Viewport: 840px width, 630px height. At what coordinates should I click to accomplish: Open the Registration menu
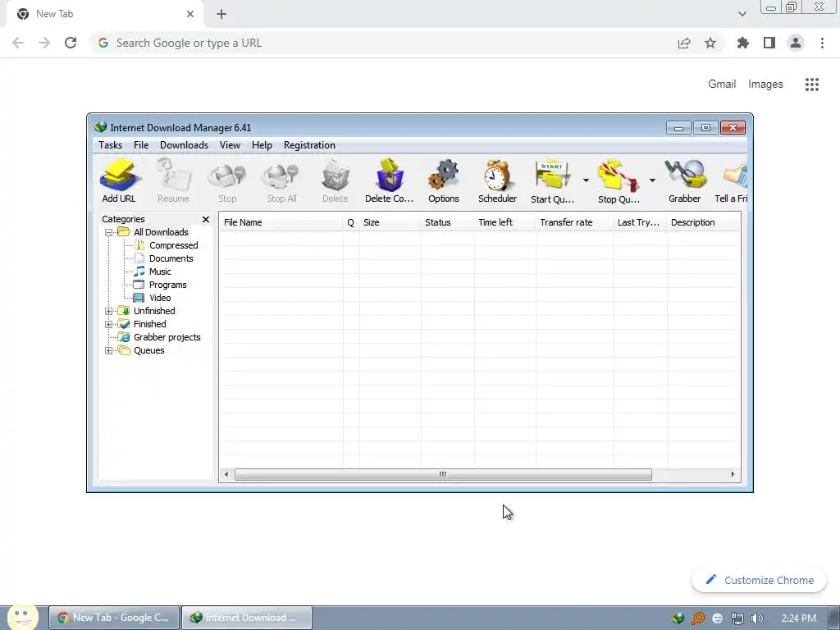tap(309, 145)
